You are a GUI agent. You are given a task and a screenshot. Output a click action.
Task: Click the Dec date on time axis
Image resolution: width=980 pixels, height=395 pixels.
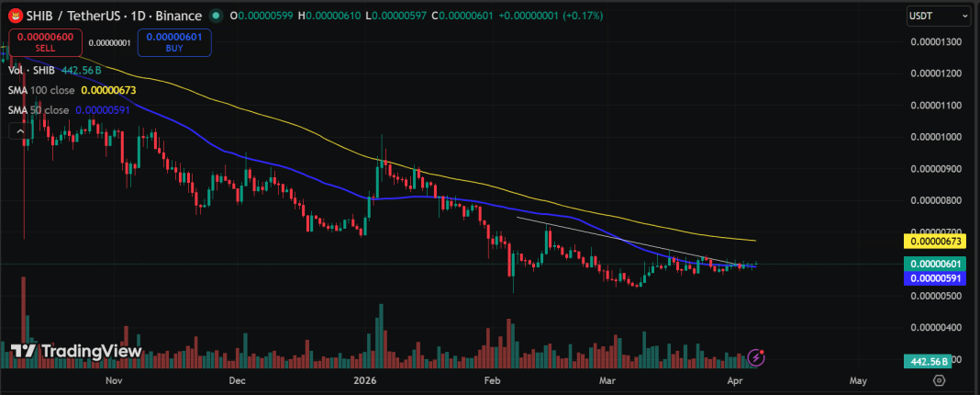238,380
